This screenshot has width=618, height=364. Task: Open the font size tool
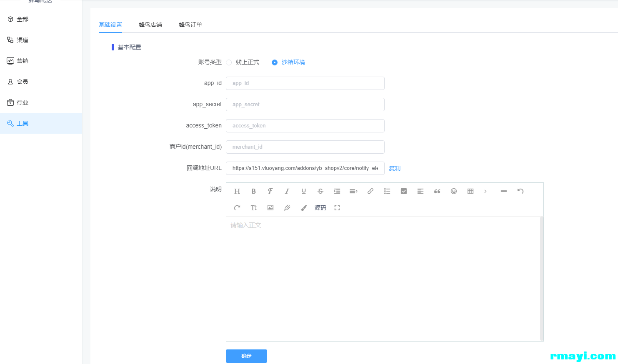click(x=253, y=208)
